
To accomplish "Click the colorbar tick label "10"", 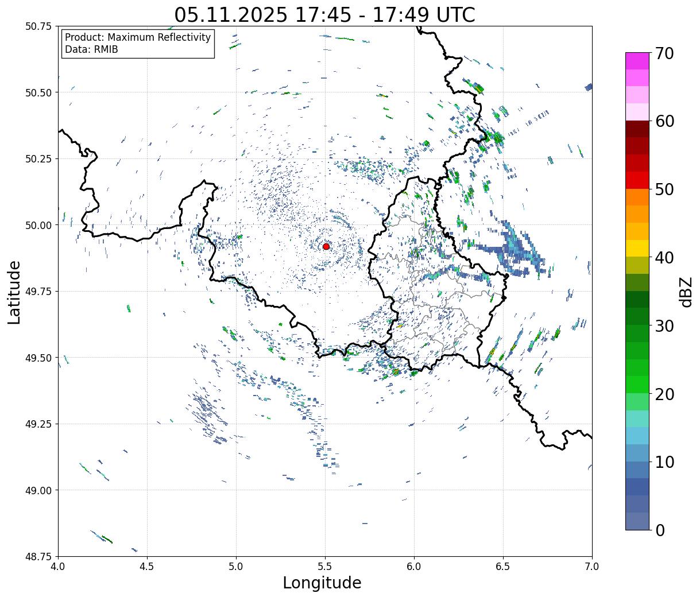I will point(664,462).
